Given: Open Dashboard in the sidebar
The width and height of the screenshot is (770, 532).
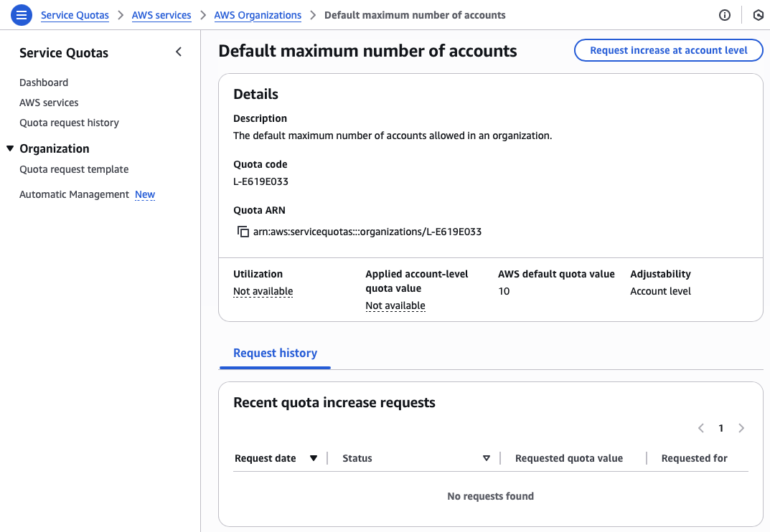Looking at the screenshot, I should [44, 82].
